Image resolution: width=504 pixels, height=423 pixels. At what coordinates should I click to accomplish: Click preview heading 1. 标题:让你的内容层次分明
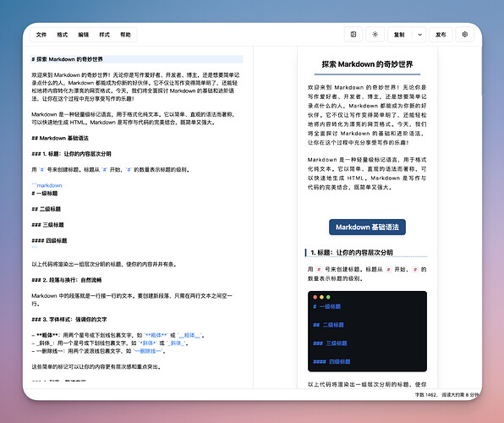coord(352,252)
